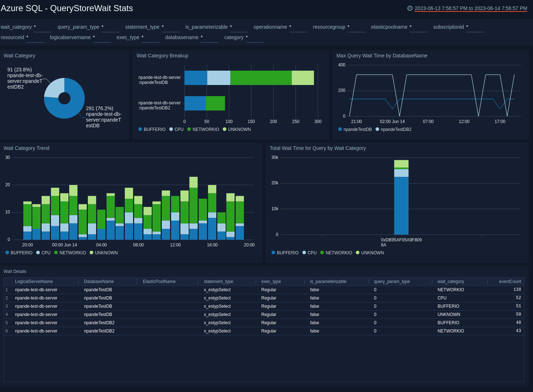Screen dimensions: 533x392
Task: Sort table by wait_category column
Action: [x=451, y=282]
